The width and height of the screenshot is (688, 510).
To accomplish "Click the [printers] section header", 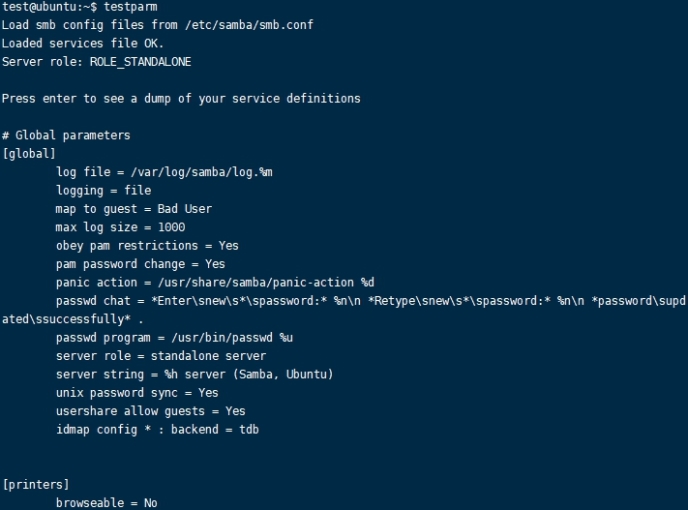I will 36,485.
